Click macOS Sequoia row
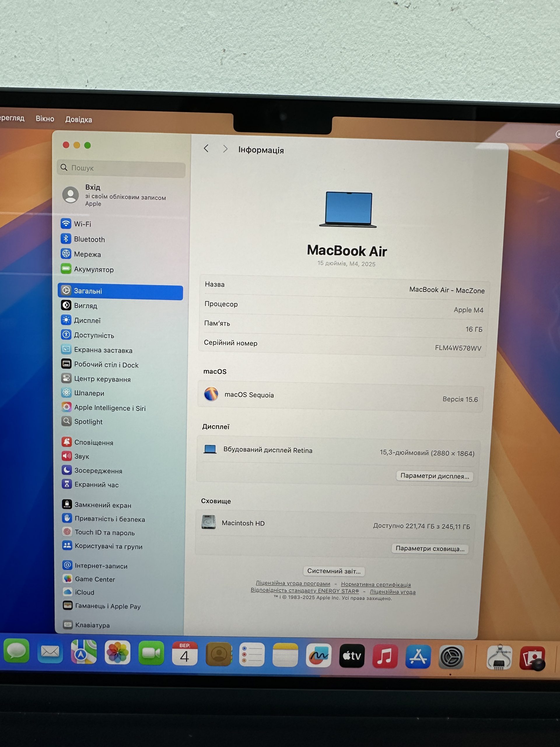The height and width of the screenshot is (747, 560). pyautogui.click(x=341, y=397)
